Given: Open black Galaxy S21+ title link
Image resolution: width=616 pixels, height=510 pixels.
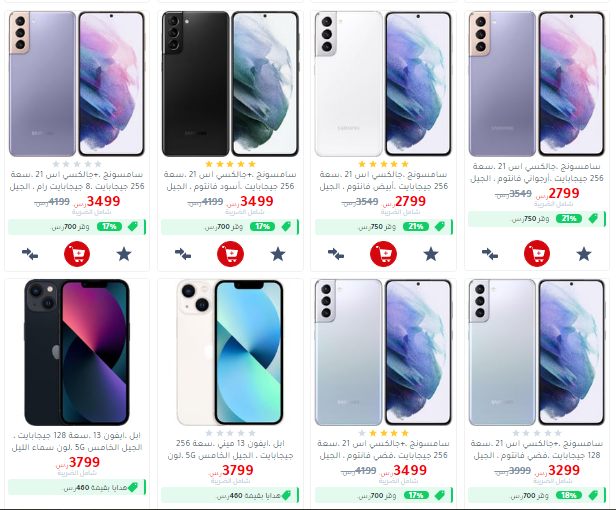Looking at the screenshot, I should pyautogui.click(x=230, y=180).
